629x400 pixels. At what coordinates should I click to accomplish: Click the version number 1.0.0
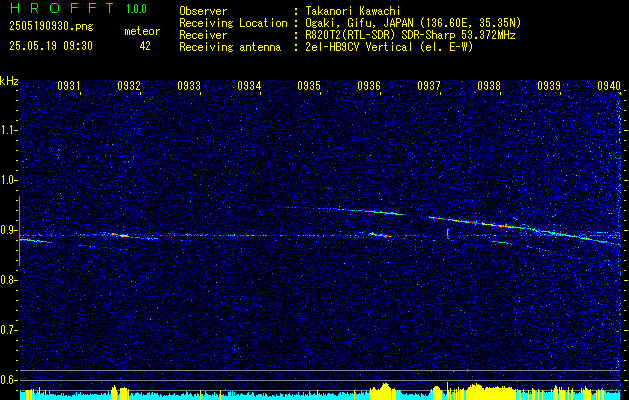(136, 9)
